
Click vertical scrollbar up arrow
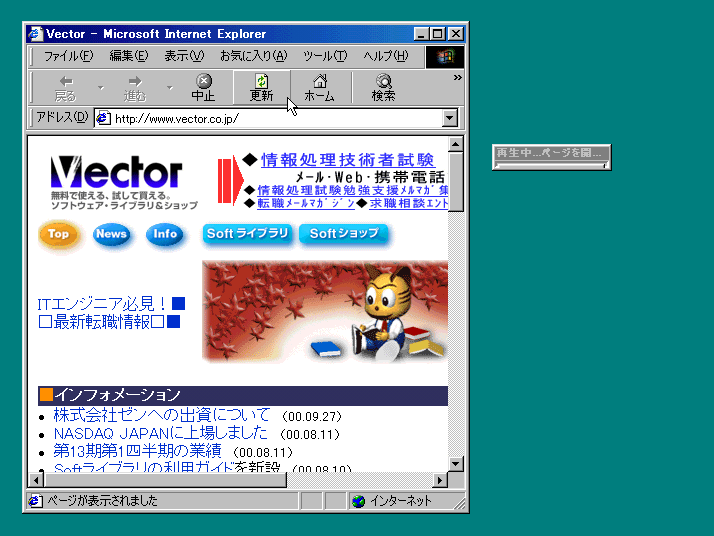456,144
